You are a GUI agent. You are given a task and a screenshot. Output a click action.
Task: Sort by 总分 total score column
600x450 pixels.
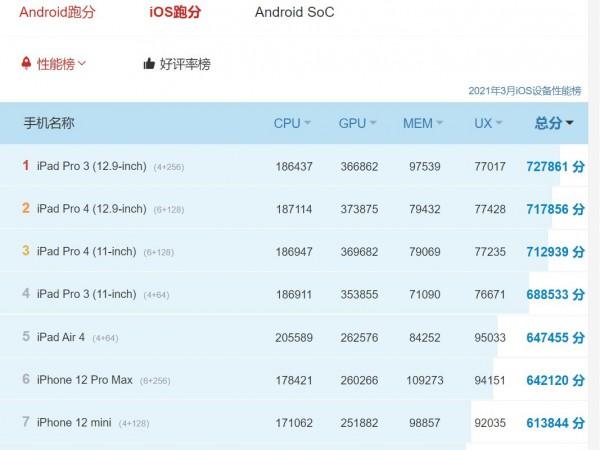554,123
